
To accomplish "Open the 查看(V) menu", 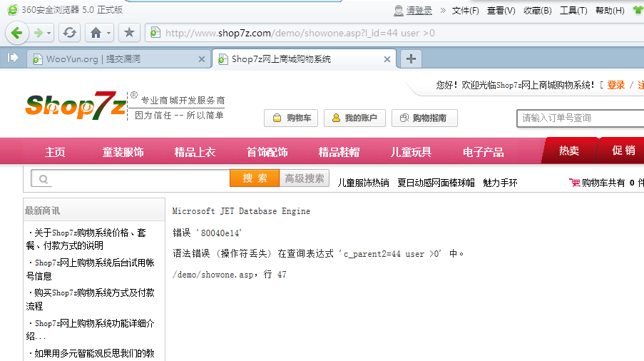I will pyautogui.click(x=501, y=11).
